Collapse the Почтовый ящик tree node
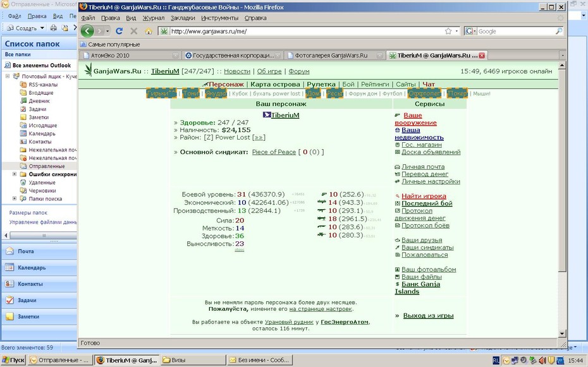Image resolution: width=588 pixels, height=367 pixels. point(7,76)
